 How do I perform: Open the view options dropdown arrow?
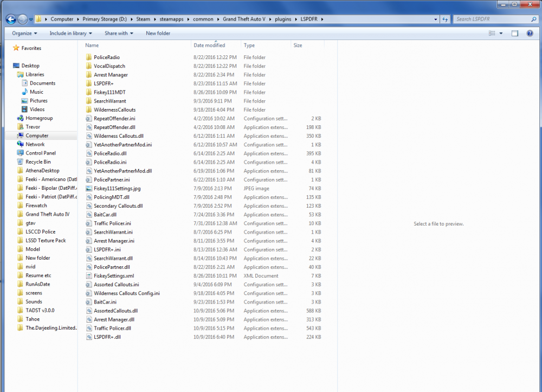pyautogui.click(x=501, y=34)
